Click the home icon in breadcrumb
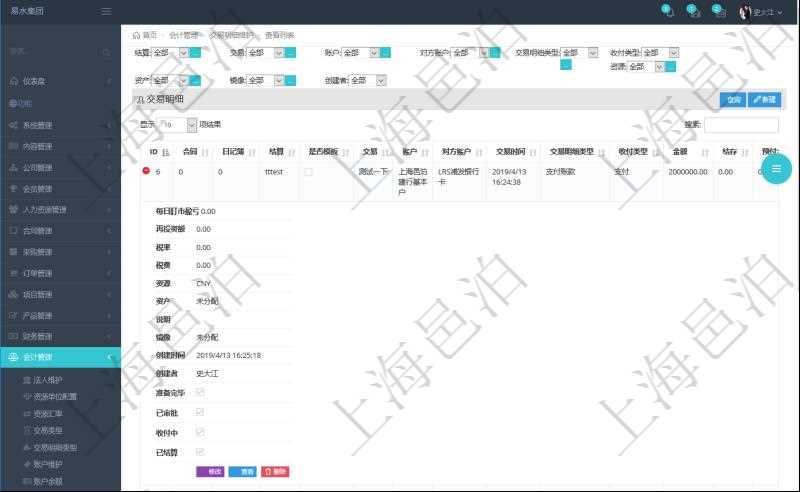Screen dimensions: 800x492 coord(137,35)
